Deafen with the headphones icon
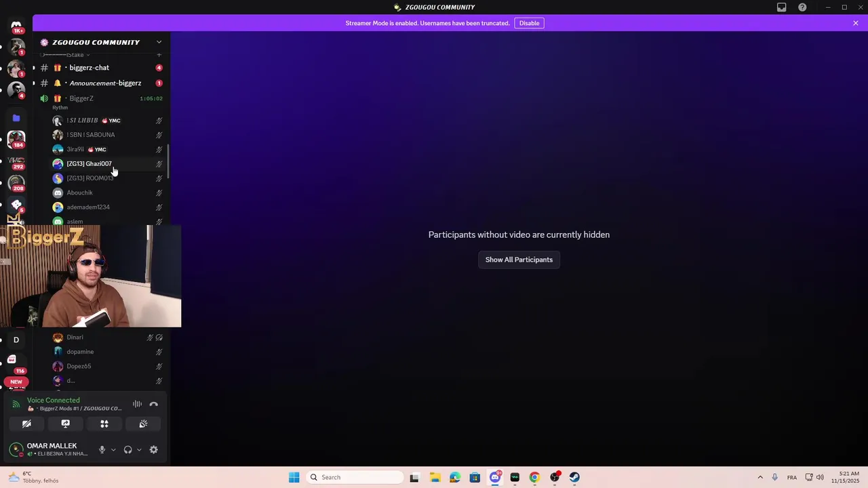The image size is (868, 488). point(127,449)
